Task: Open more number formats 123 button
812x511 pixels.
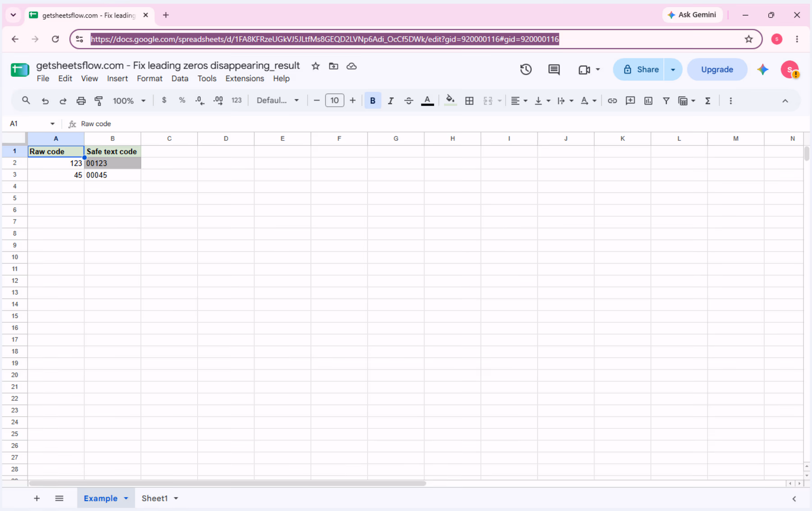Action: [x=236, y=100]
